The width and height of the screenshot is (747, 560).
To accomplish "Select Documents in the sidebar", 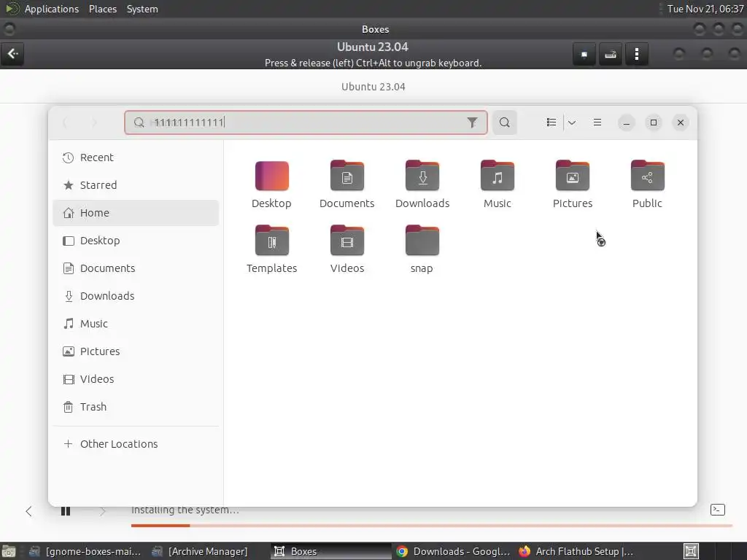I will pyautogui.click(x=136, y=268).
